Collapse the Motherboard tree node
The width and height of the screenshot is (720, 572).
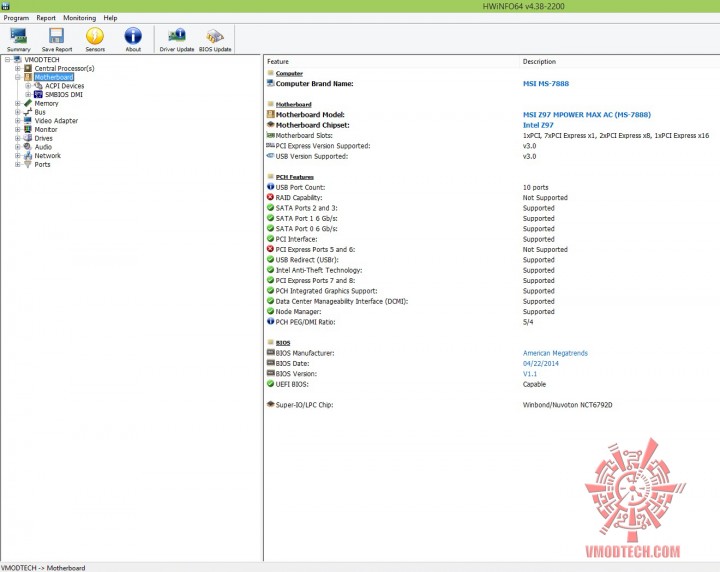point(17,77)
